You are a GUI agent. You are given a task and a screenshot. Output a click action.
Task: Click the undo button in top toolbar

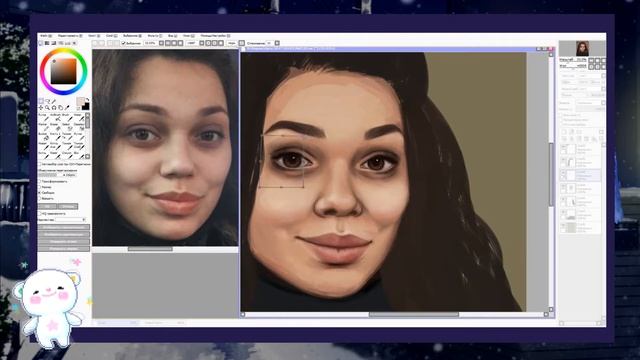point(95,43)
